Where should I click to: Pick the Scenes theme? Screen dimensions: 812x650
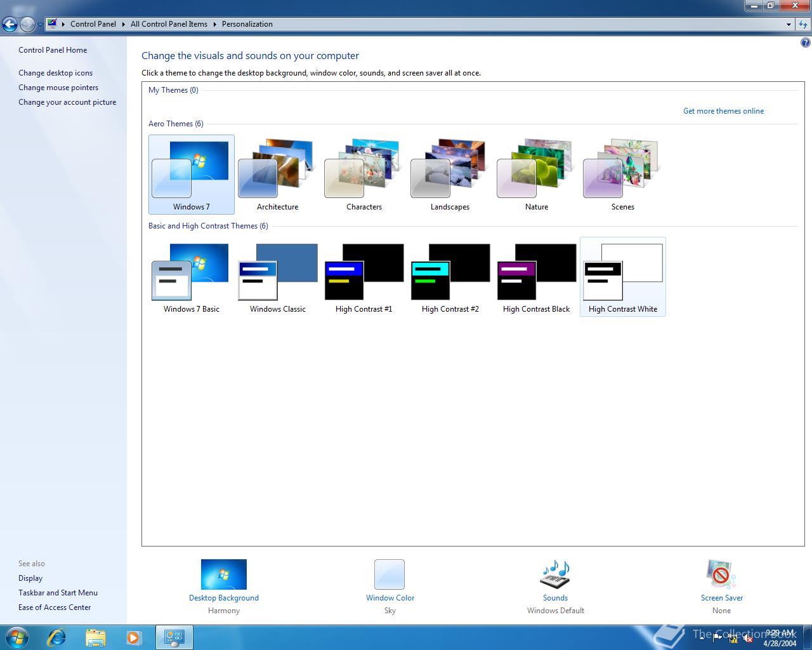[x=622, y=175]
